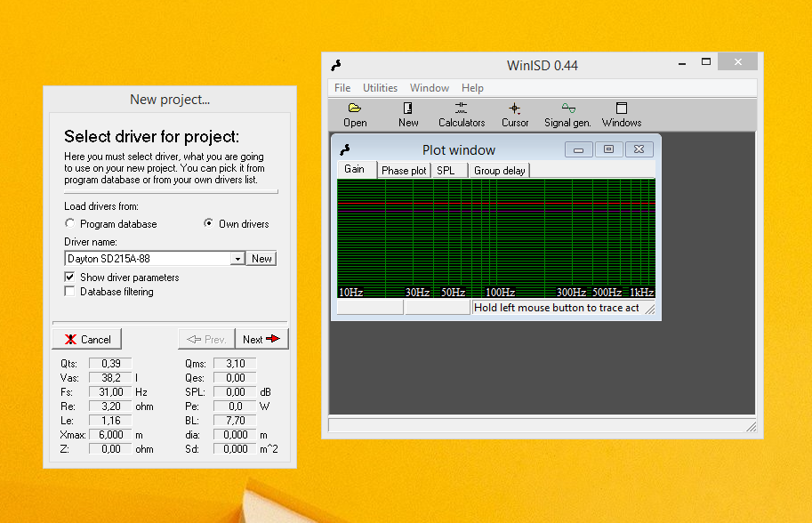Click the plot status bar hint text
The width and height of the screenshot is (812, 523).
(x=556, y=308)
